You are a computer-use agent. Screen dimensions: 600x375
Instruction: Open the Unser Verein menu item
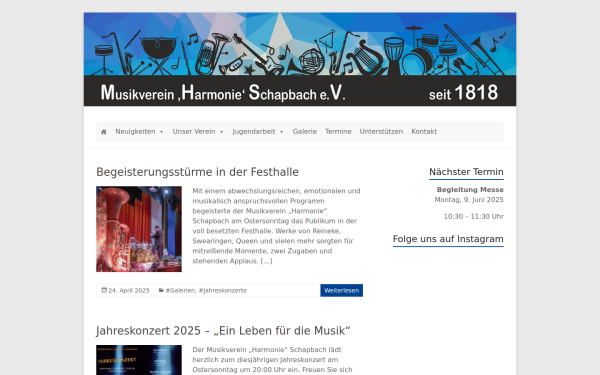[x=194, y=132]
